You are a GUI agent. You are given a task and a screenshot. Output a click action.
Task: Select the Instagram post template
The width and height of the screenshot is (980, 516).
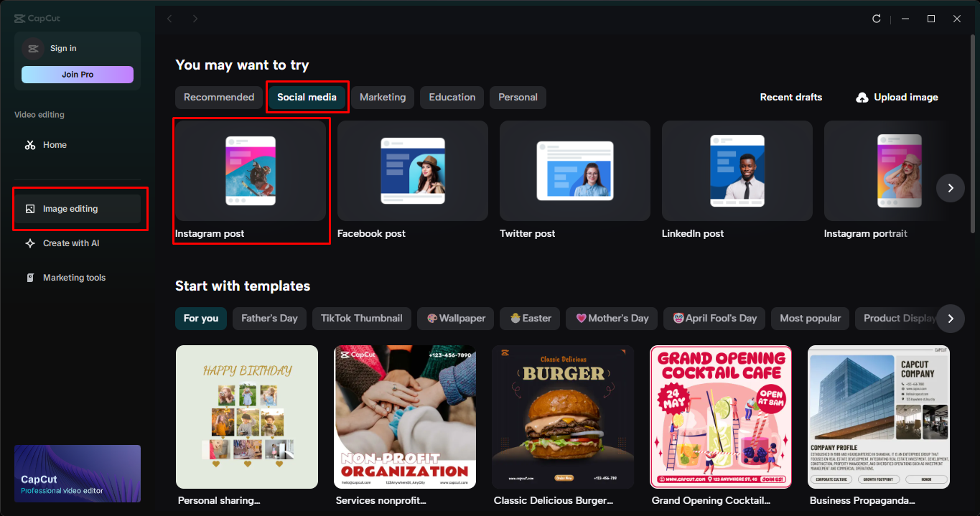[251, 171]
